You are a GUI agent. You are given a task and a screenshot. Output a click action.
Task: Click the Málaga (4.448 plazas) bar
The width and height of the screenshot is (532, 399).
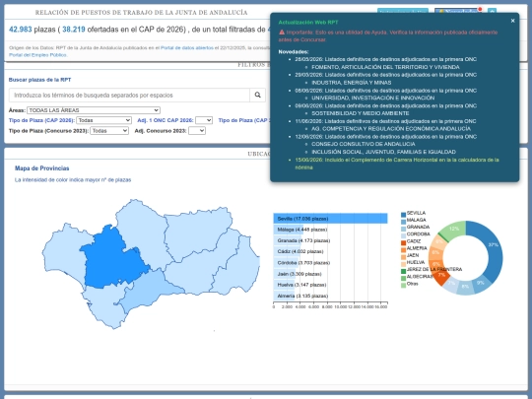coord(289,230)
